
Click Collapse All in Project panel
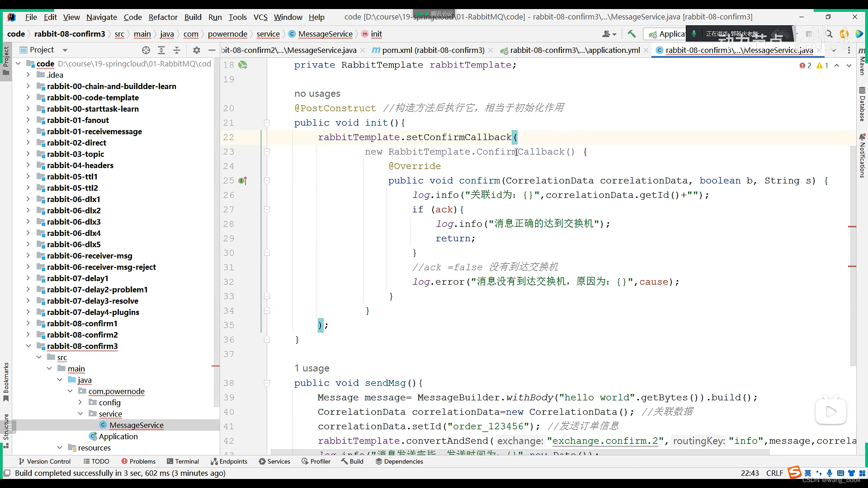coord(177,50)
